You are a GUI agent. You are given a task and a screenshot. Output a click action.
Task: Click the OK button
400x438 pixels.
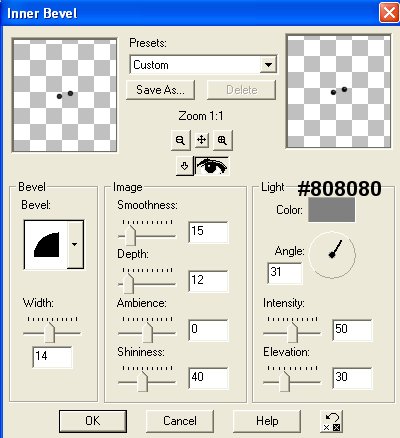[x=93, y=421]
